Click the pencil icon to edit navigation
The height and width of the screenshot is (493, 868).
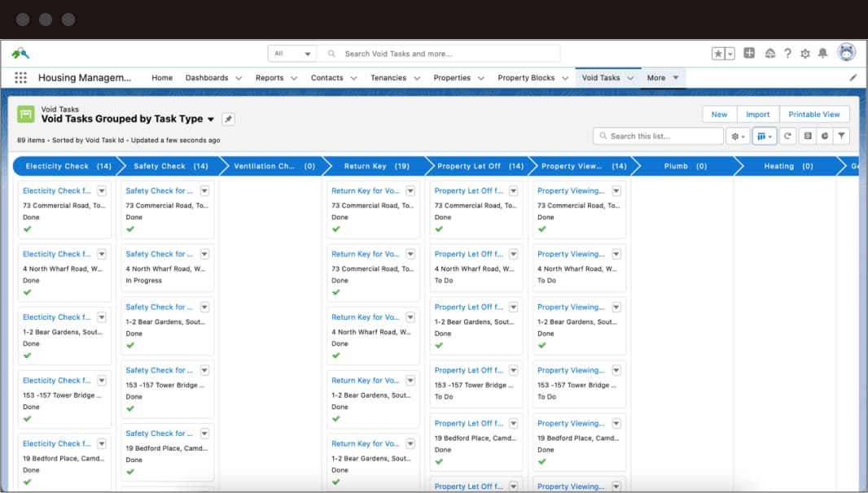[853, 77]
